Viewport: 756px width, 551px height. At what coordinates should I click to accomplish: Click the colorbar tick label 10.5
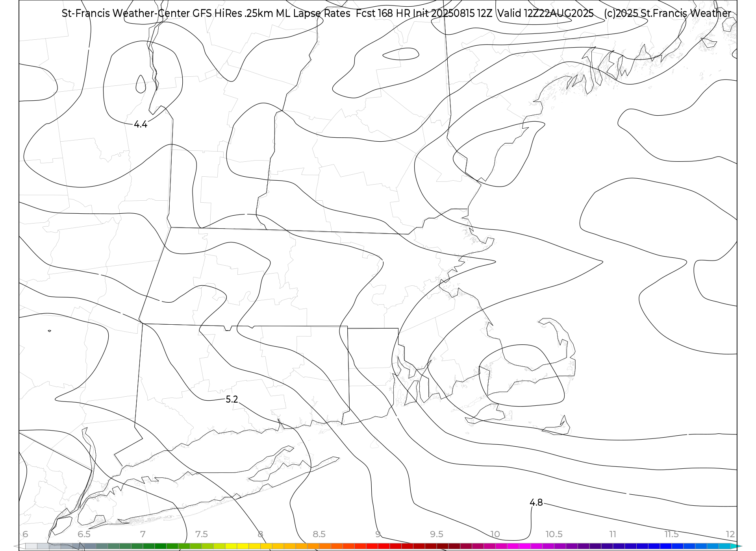click(554, 534)
